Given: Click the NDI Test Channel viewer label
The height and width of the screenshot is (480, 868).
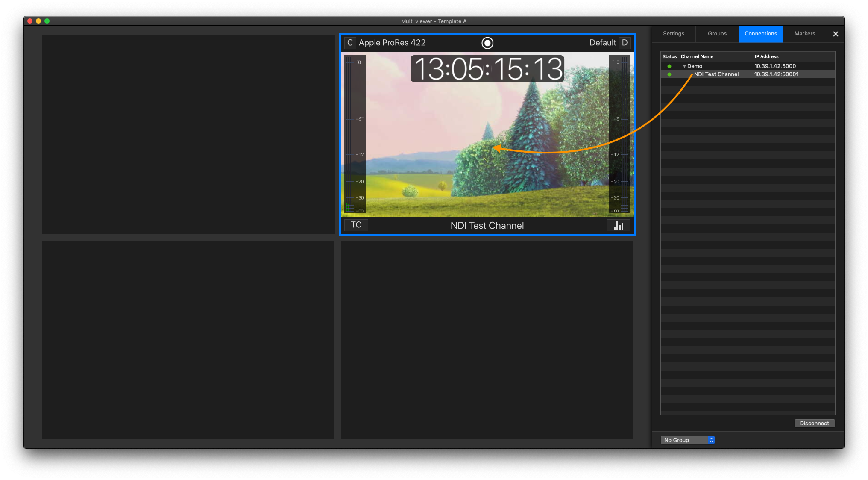Looking at the screenshot, I should pos(487,226).
